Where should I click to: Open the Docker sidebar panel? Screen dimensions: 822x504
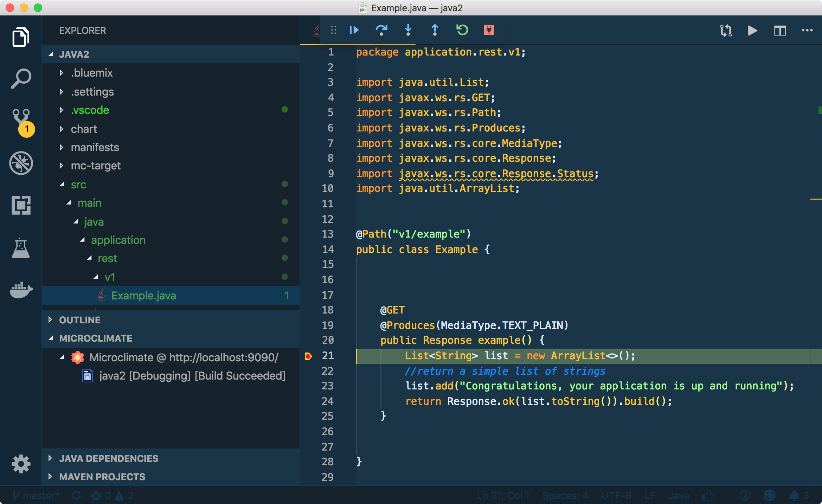(21, 290)
